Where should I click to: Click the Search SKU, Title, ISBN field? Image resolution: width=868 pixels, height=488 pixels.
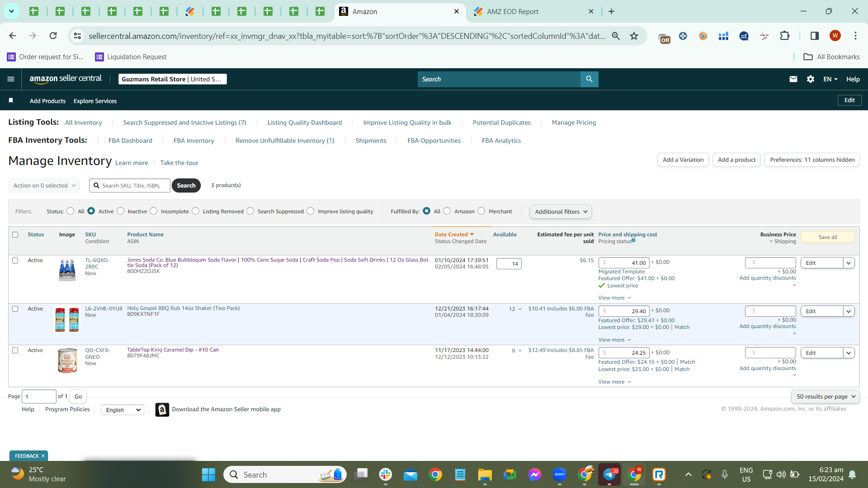tap(130, 186)
